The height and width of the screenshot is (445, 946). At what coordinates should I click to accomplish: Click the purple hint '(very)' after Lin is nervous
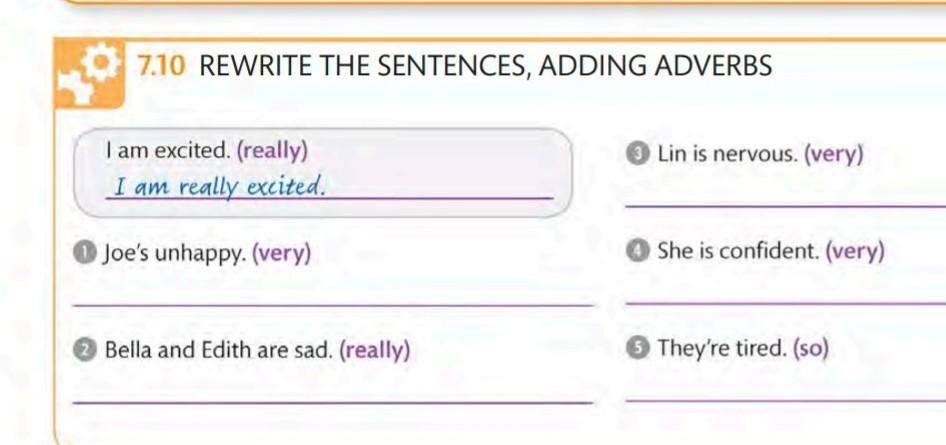coord(834,155)
